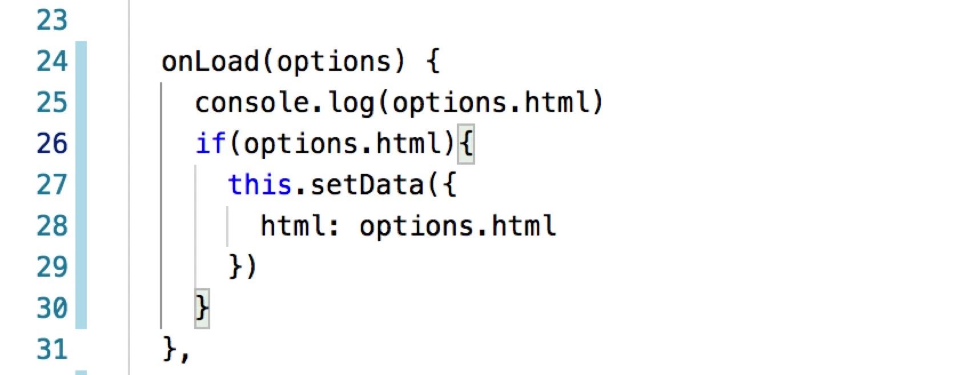The height and width of the screenshot is (375, 980).
Task: Click the 'html:' property key on line 28
Action: 300,226
